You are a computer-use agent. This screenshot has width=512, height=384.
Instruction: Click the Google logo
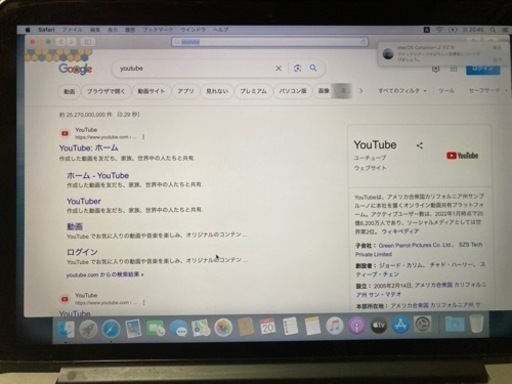(x=75, y=69)
